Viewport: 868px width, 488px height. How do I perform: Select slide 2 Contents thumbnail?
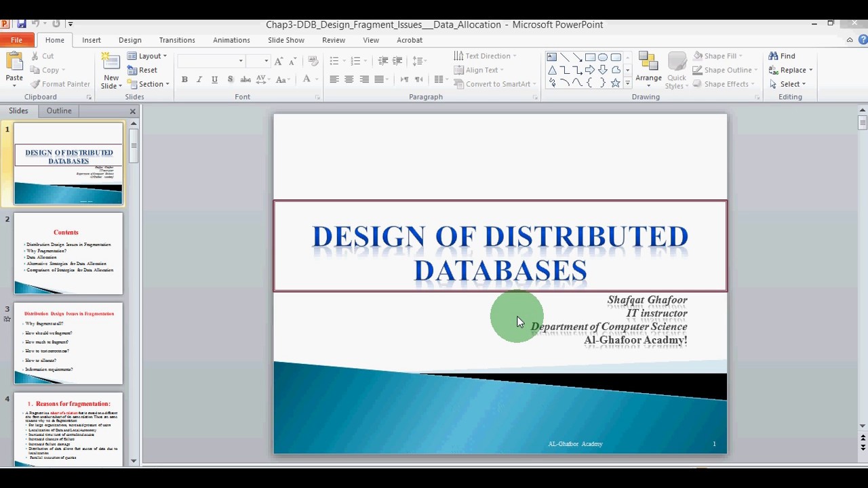coord(68,253)
